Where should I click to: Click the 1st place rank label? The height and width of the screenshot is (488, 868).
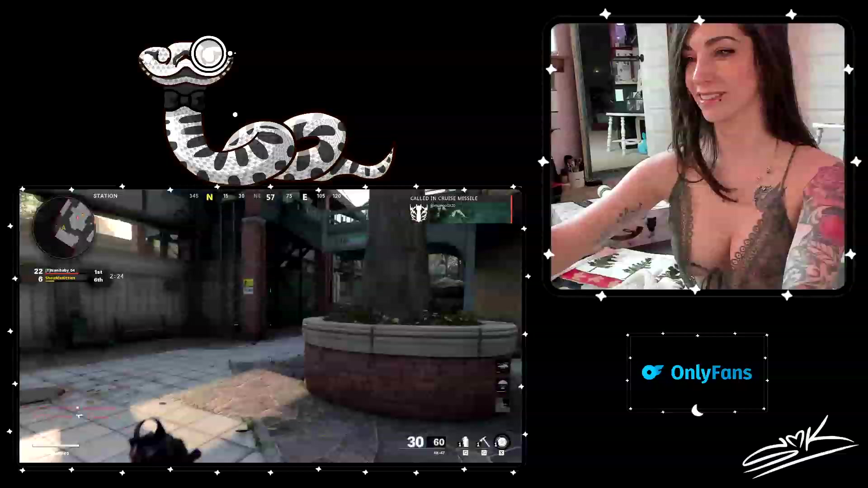pyautogui.click(x=98, y=272)
